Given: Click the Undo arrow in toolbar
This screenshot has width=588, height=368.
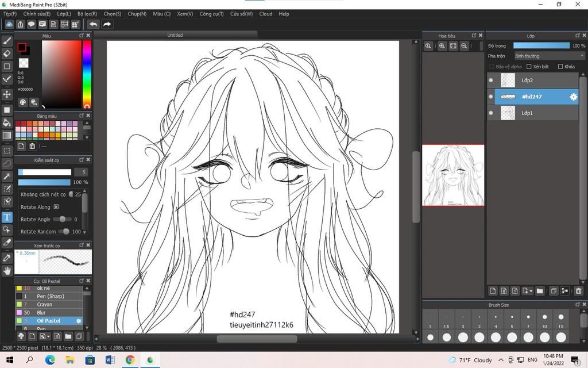Looking at the screenshot, I should pyautogui.click(x=93, y=24).
